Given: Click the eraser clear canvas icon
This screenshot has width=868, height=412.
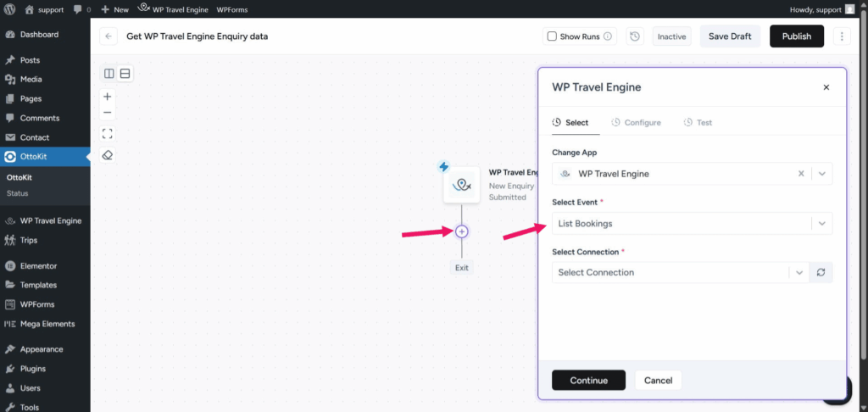Looking at the screenshot, I should [x=108, y=155].
